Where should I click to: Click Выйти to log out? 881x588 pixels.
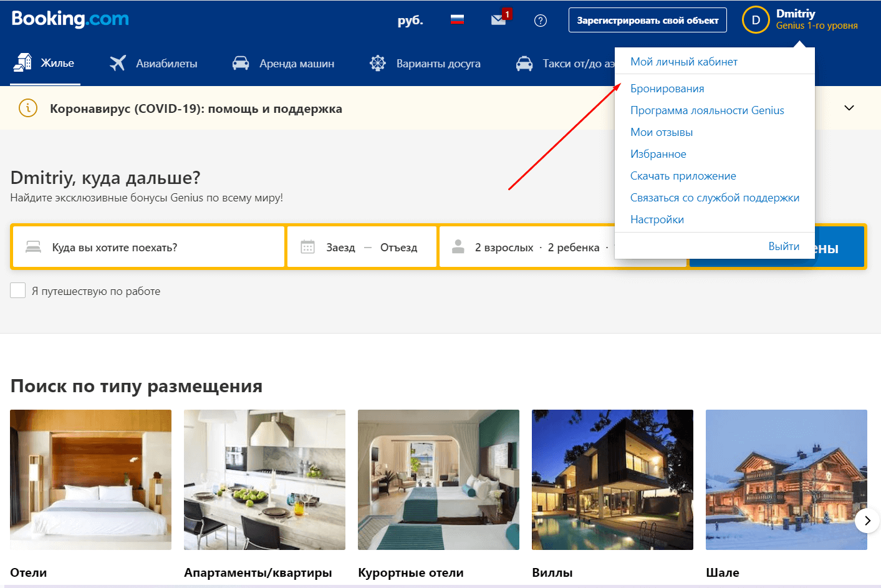(x=783, y=246)
